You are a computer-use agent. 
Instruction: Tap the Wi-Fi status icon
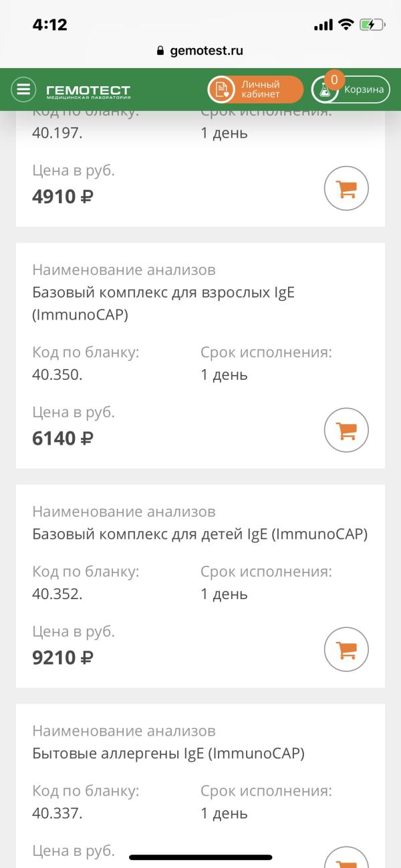(346, 25)
